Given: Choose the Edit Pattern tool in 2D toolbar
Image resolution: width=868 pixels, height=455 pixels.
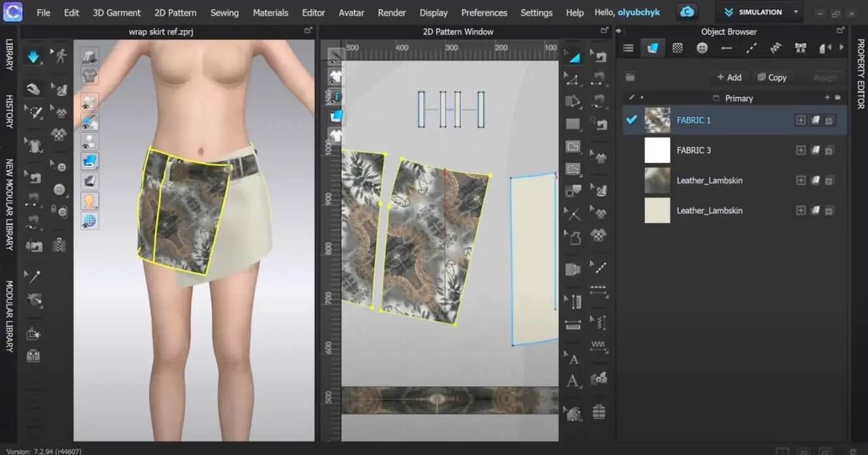Looking at the screenshot, I should point(573,80).
